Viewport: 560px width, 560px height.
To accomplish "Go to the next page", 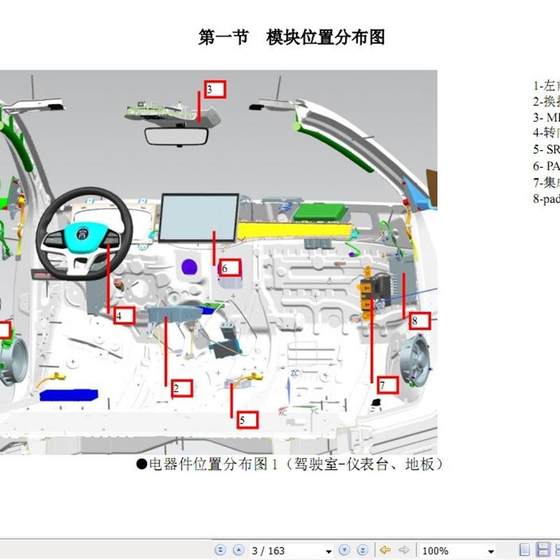I will [344, 550].
